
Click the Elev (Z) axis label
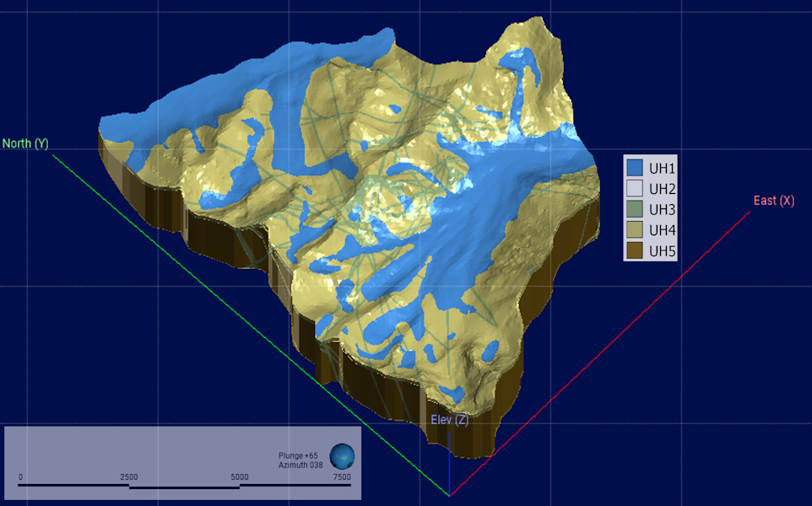[449, 420]
